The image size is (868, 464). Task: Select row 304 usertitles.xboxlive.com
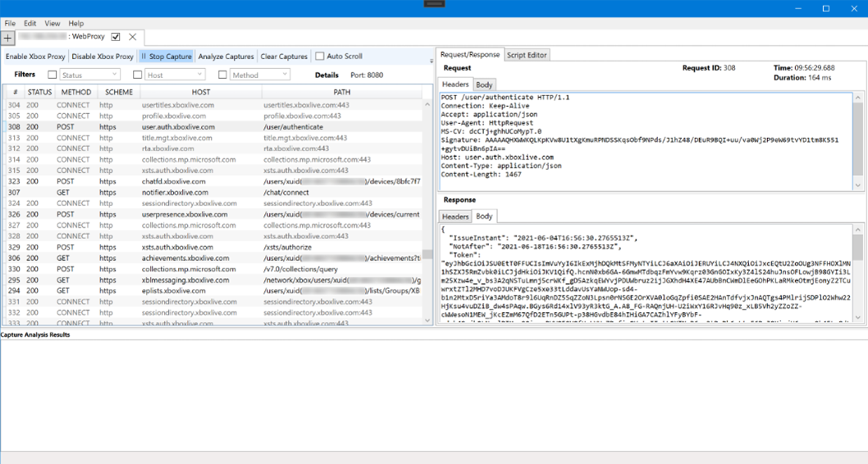click(213, 105)
